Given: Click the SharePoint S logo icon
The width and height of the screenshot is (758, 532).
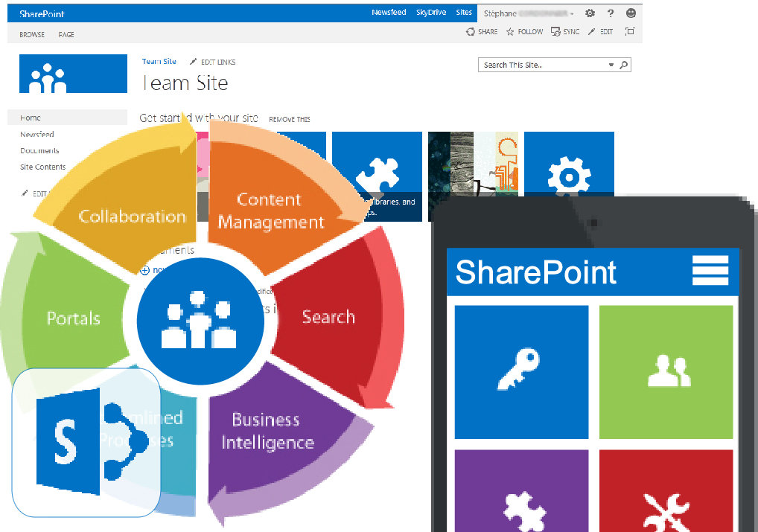Looking at the screenshot, I should pos(86,442).
